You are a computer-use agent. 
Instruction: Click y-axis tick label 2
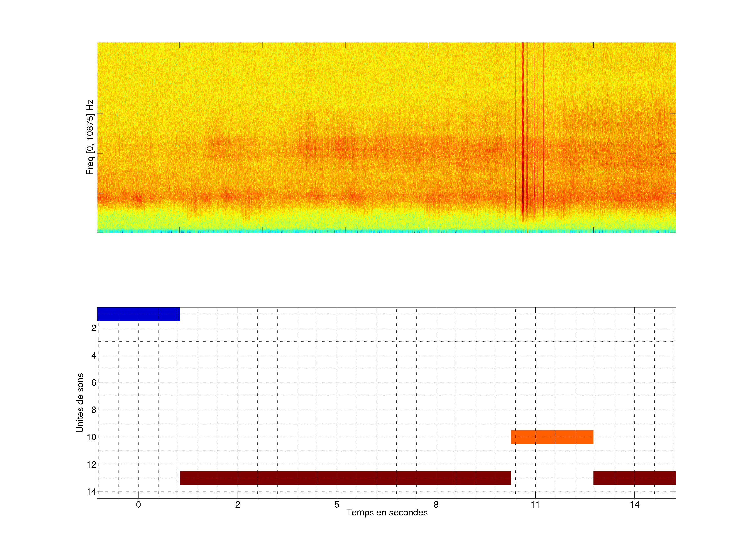point(94,328)
